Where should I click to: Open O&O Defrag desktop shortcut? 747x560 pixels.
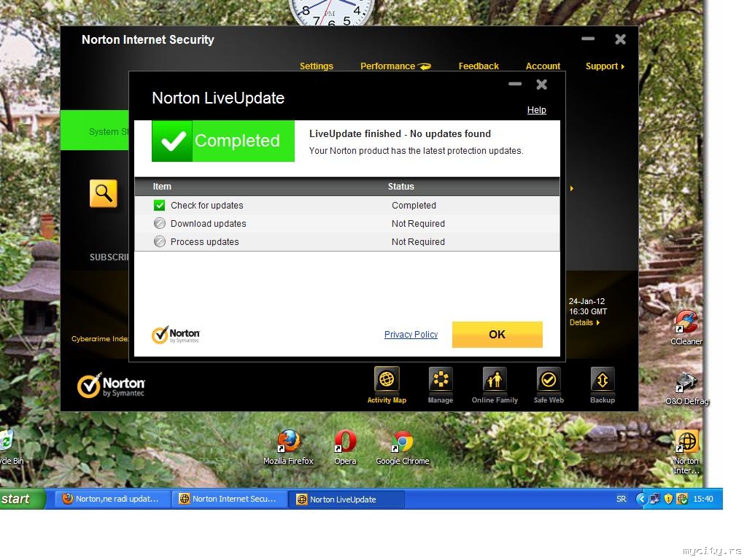[686, 389]
